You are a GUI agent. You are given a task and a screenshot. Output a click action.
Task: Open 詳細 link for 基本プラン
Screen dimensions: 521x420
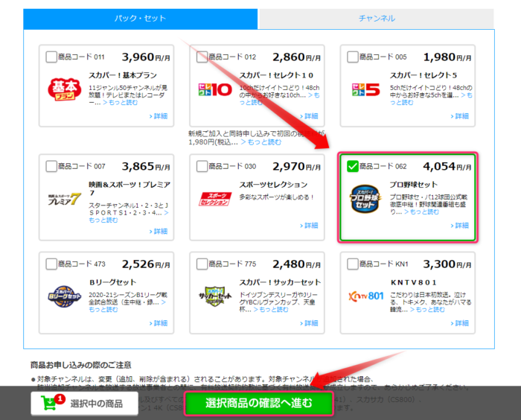click(159, 116)
